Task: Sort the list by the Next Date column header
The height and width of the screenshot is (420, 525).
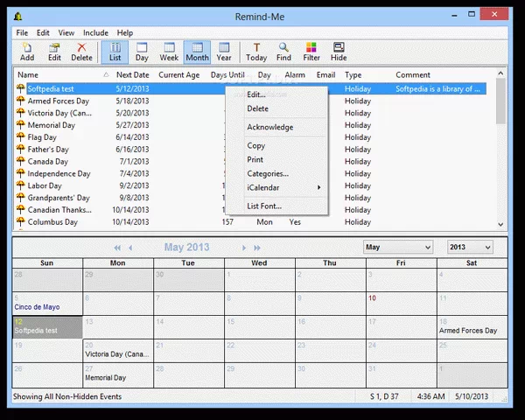Action: [132, 75]
